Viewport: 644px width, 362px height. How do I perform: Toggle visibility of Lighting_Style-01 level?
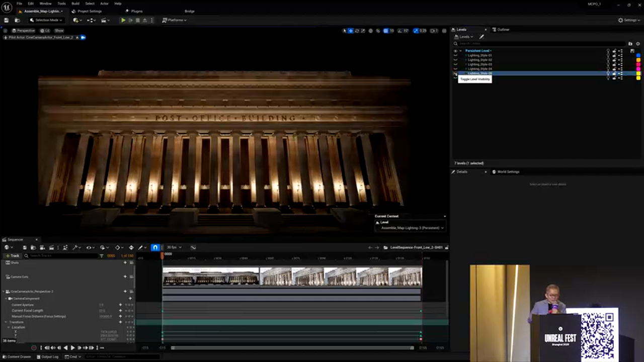pyautogui.click(x=455, y=55)
